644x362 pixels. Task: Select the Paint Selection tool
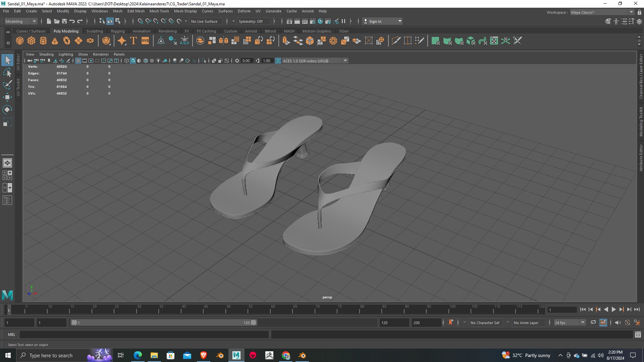tap(7, 85)
